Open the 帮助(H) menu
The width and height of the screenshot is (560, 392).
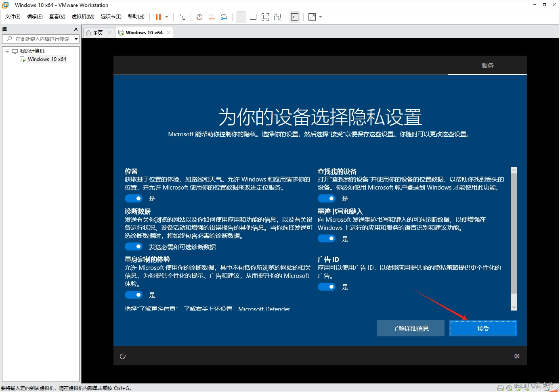[136, 17]
